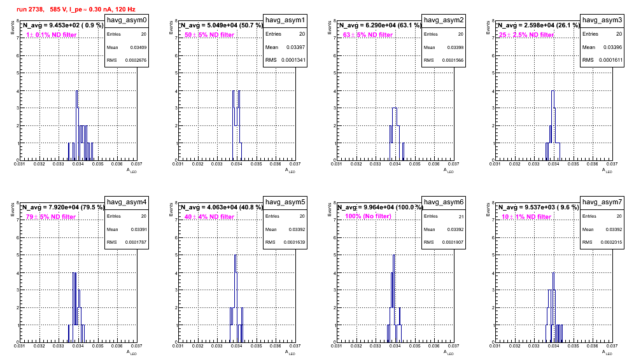Click the N_avg = 6.290e+04 label
Screen dimensions: 634x364
(380, 25)
